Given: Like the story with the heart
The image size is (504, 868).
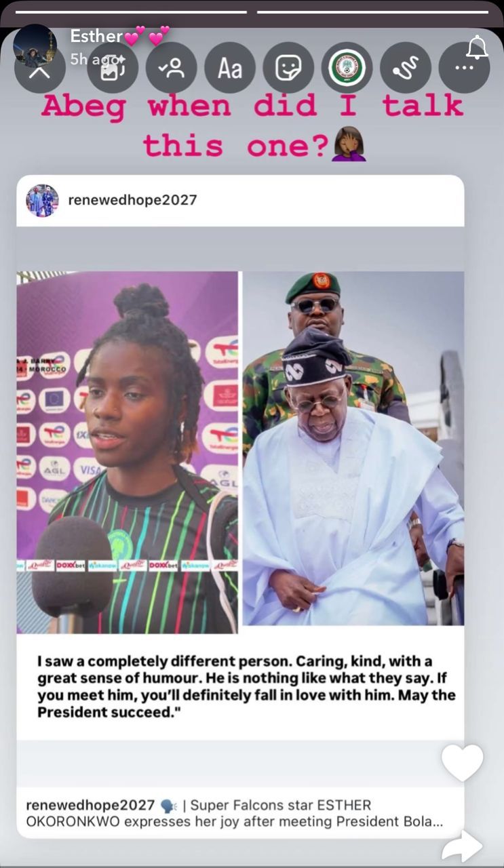Looking at the screenshot, I should tap(463, 762).
